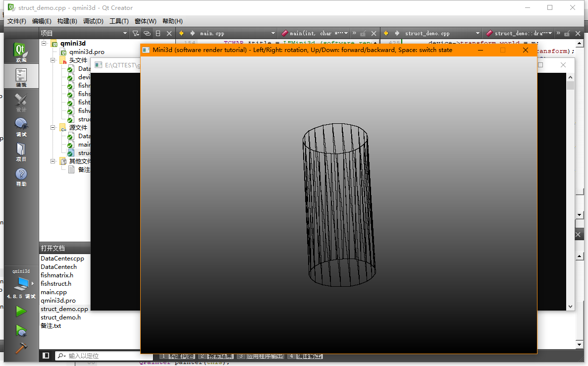Start debugging with the bug-arrow icon
The width and height of the screenshot is (588, 366).
tap(21, 330)
